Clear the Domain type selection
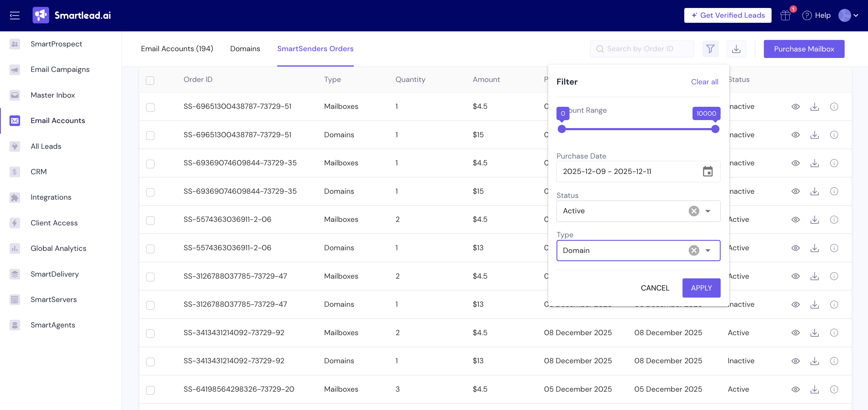This screenshot has height=410, width=868. (x=694, y=250)
